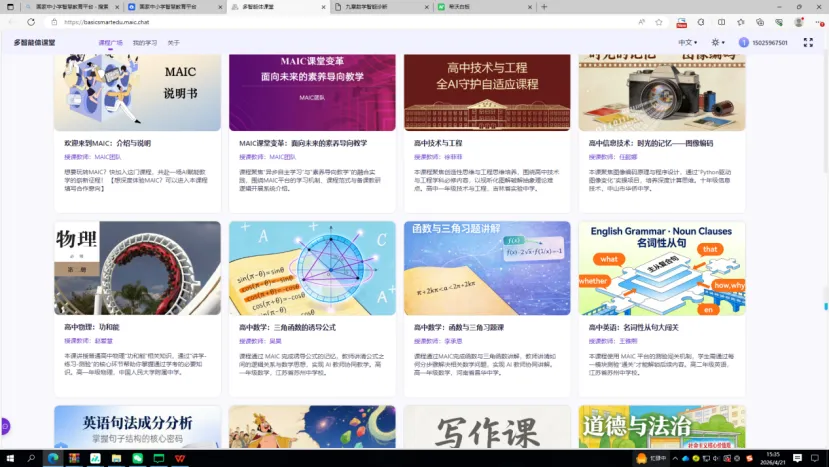
Task: Open the browser profile avatar
Action: [x=798, y=22]
